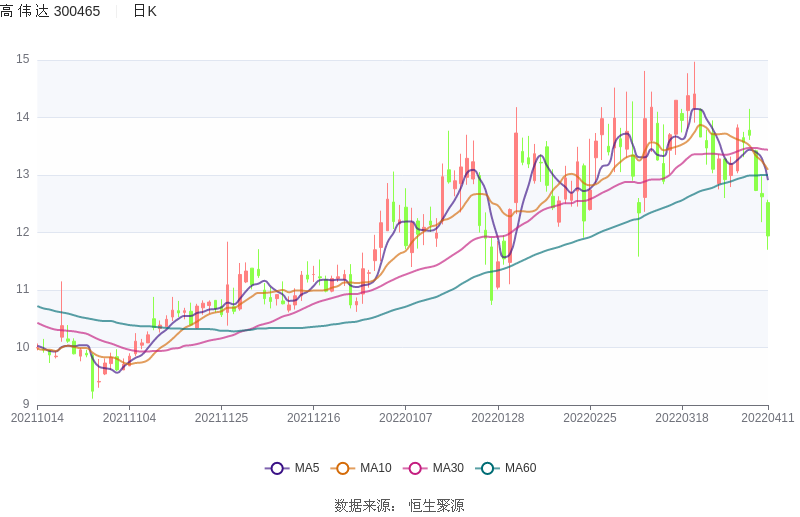Toggle the MA5 series via its text label
This screenshot has height=517, width=800.
[x=307, y=468]
